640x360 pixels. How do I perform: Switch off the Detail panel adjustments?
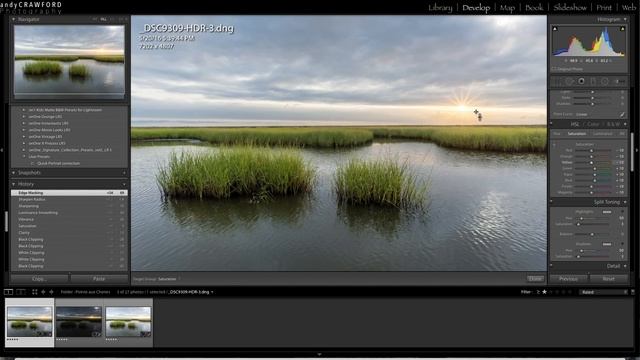point(551,266)
